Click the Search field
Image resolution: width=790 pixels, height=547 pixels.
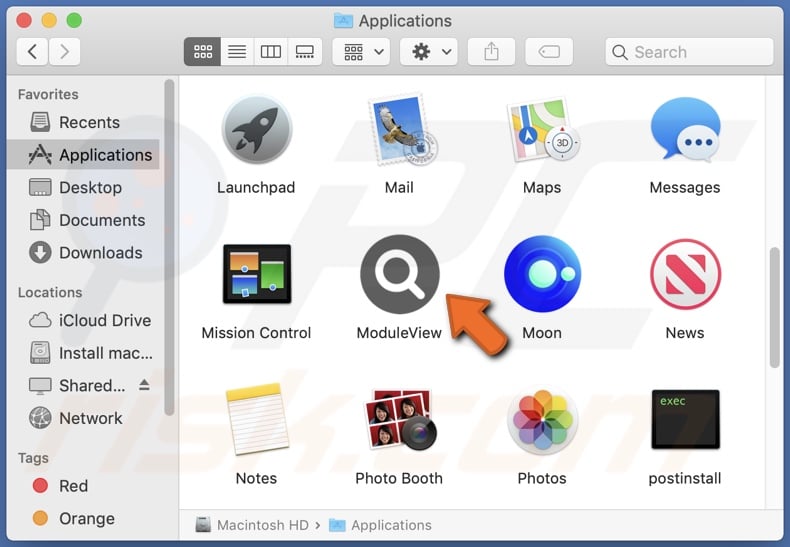(689, 51)
